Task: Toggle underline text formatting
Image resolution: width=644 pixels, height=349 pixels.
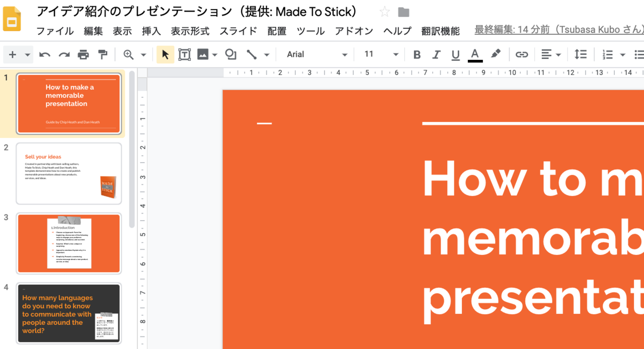Action: pos(455,54)
